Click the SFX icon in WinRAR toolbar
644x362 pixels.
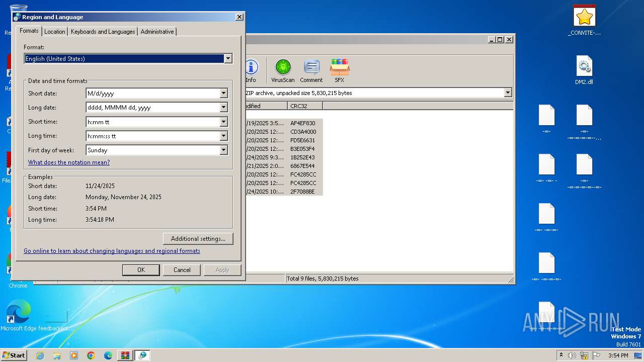[x=340, y=71]
